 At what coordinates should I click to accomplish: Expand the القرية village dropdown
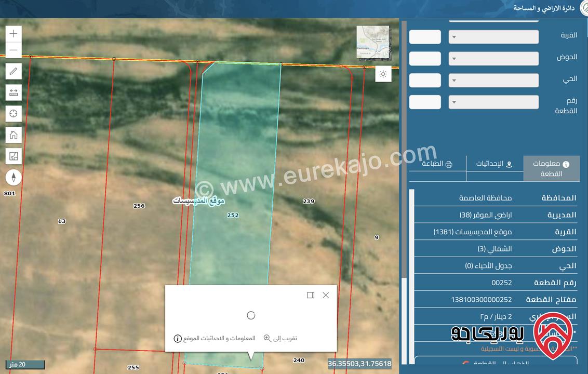point(493,37)
